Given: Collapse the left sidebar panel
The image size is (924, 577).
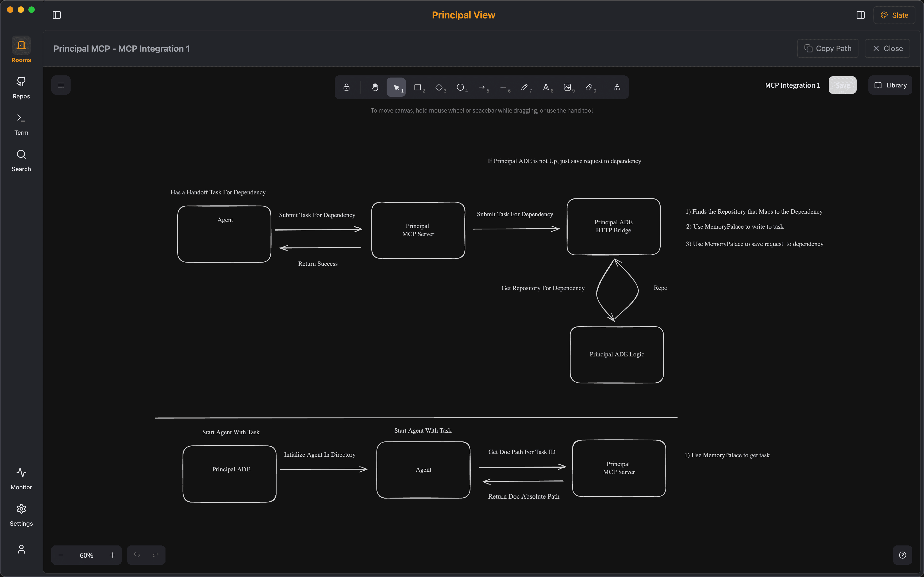Looking at the screenshot, I should click(x=57, y=15).
